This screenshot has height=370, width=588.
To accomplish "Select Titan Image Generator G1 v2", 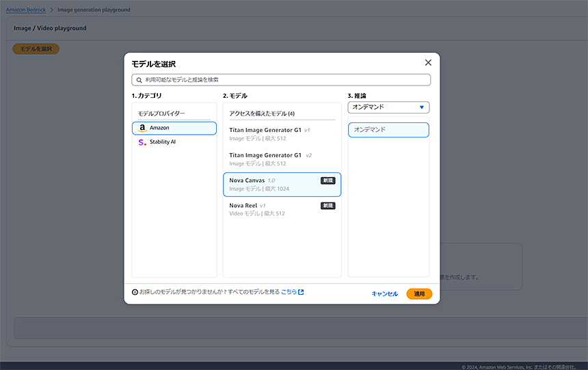I will click(x=282, y=159).
